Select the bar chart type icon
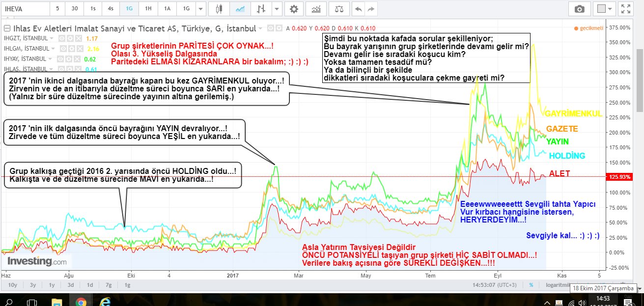Screen dimensions: 644x306 pos(262,8)
